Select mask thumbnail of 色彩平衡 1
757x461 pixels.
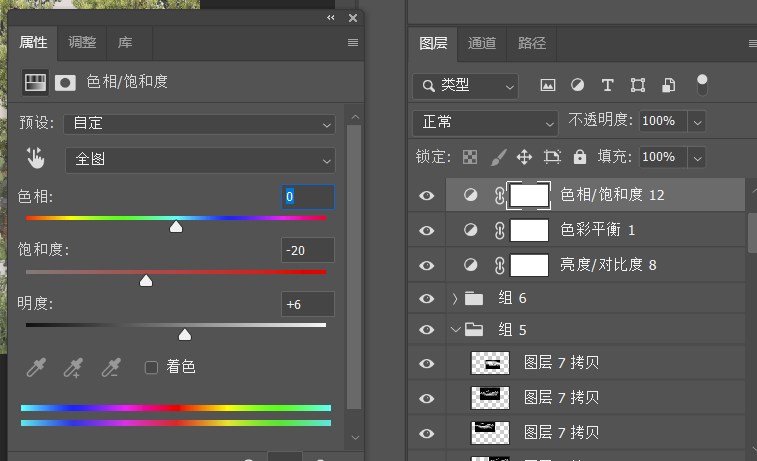click(x=529, y=230)
